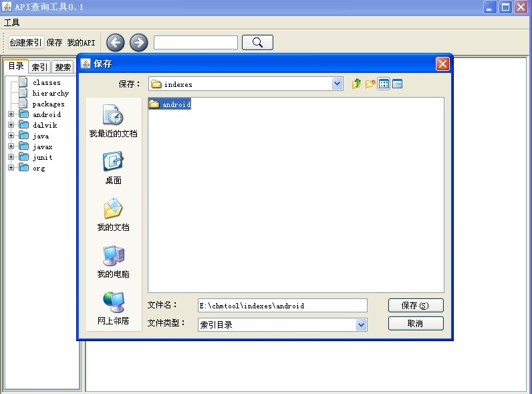The width and height of the screenshot is (532, 394).
Task: Click the 保存 toolbar button
Action: pos(55,42)
